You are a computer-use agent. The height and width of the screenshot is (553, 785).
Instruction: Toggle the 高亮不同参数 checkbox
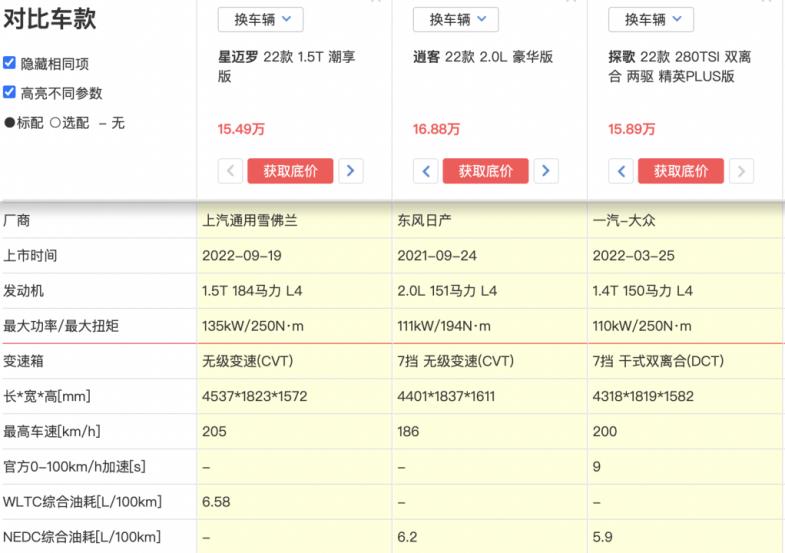tap(9, 92)
